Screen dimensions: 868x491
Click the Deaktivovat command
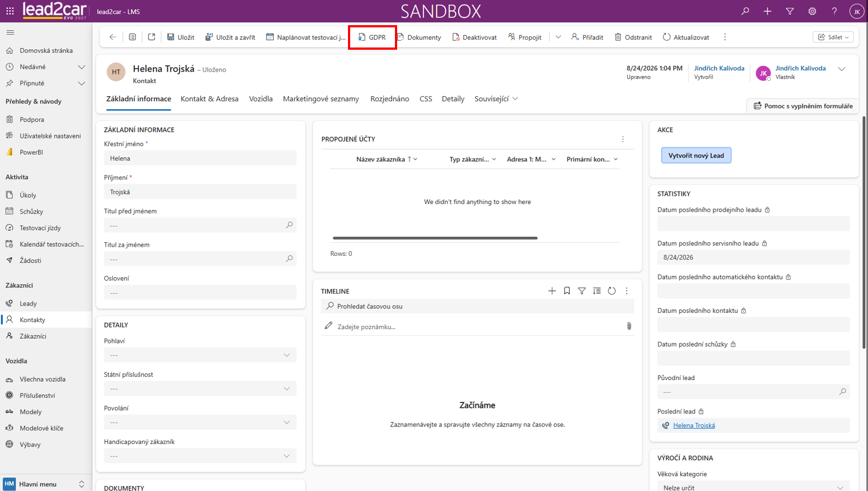pos(474,37)
